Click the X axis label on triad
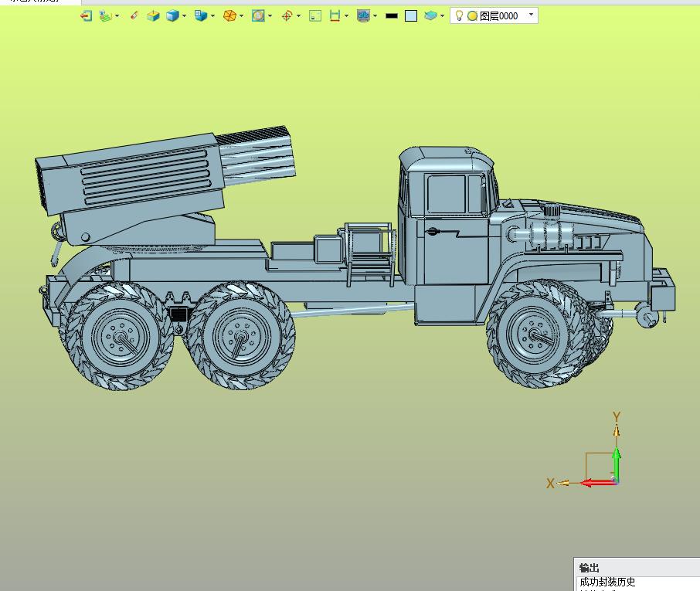 pyautogui.click(x=550, y=483)
